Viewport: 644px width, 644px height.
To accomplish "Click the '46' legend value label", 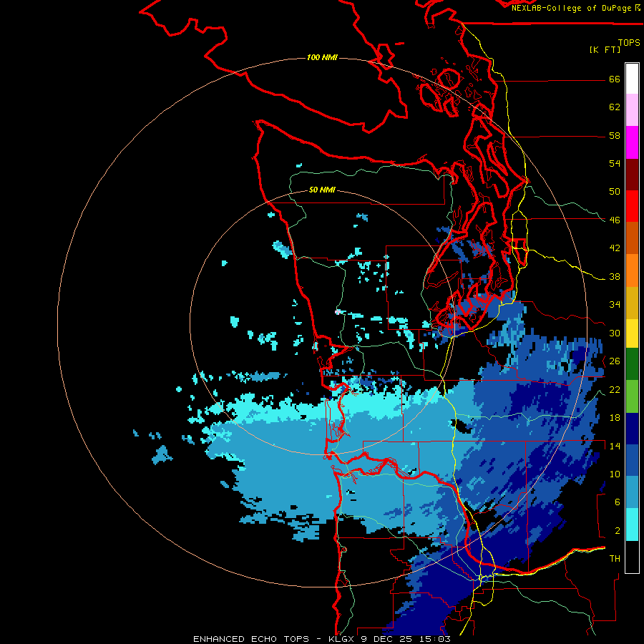I will [x=615, y=220].
